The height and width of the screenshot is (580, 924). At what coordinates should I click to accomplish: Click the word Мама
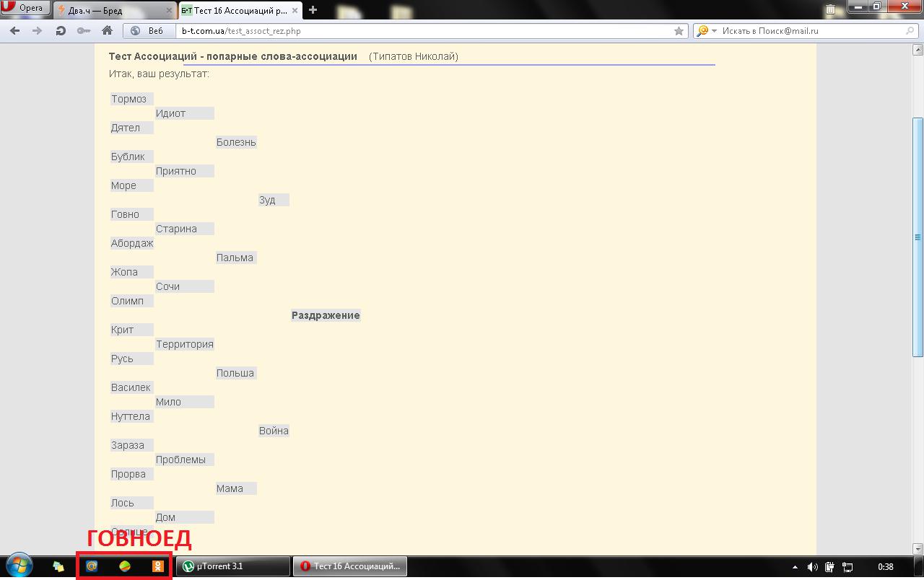230,488
